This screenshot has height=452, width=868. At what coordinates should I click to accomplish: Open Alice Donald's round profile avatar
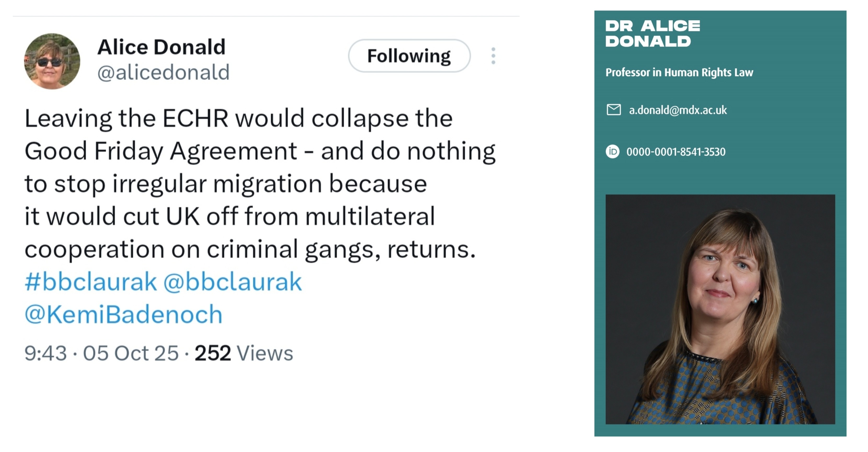tap(52, 61)
